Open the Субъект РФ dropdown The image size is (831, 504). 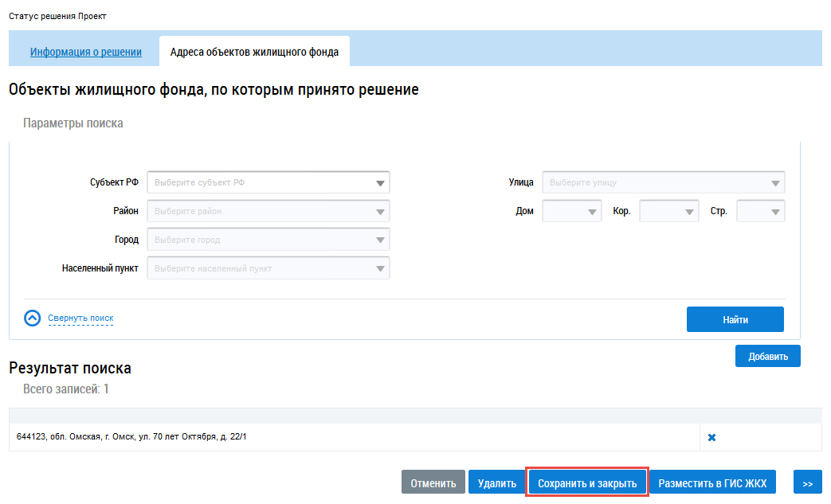[x=269, y=182]
